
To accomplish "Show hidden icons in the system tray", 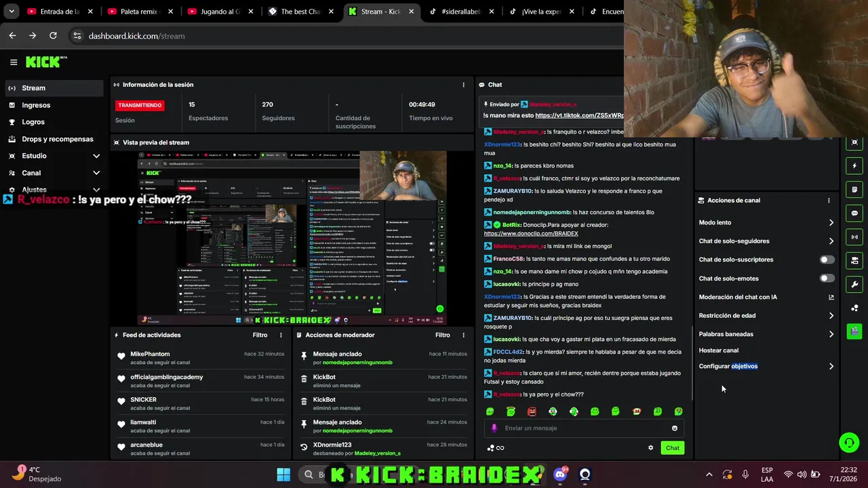I will [709, 474].
